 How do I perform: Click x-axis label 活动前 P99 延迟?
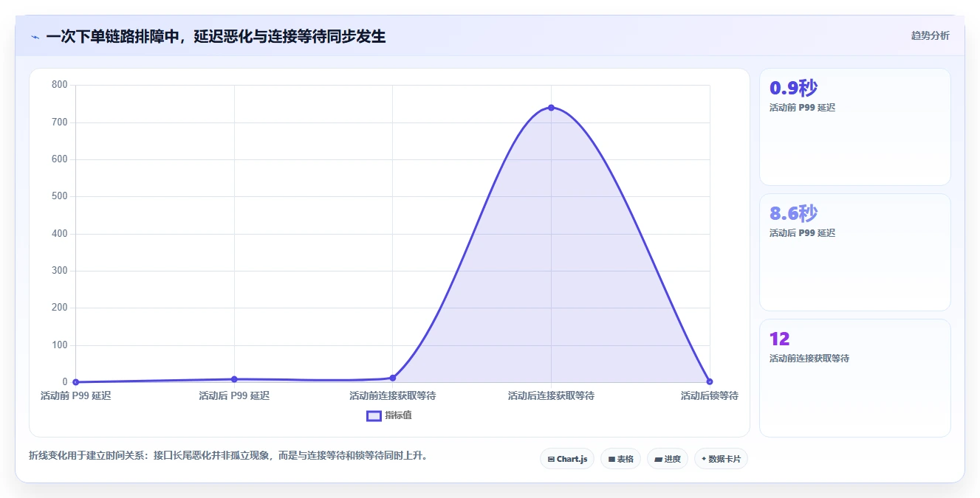click(76, 396)
